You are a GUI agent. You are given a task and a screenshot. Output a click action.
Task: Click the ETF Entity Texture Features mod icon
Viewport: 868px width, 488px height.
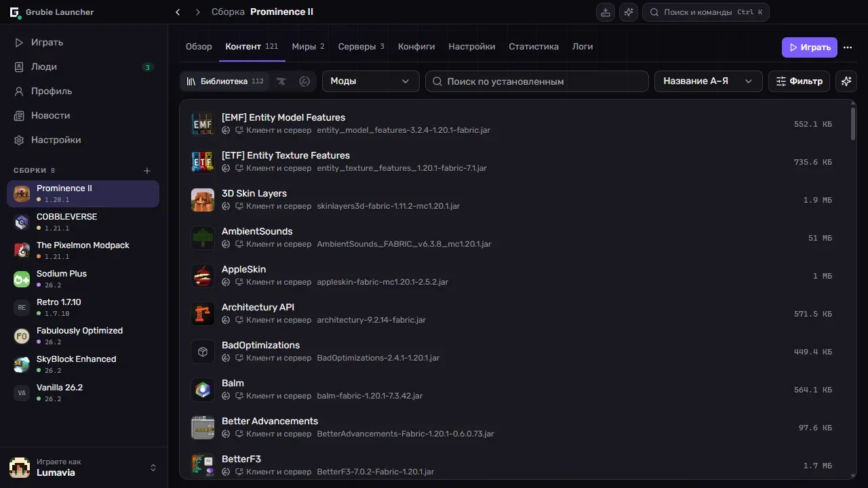point(203,162)
